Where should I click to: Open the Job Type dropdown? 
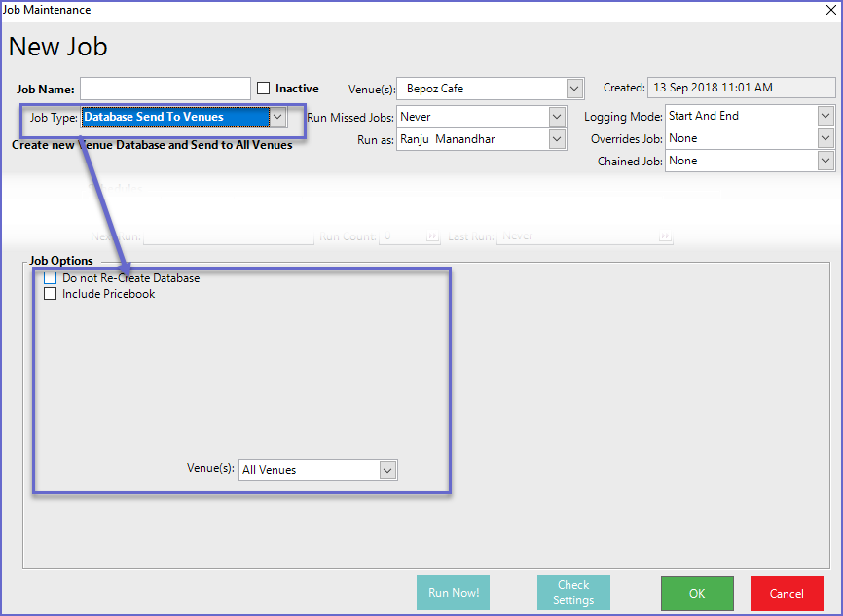pyautogui.click(x=277, y=117)
